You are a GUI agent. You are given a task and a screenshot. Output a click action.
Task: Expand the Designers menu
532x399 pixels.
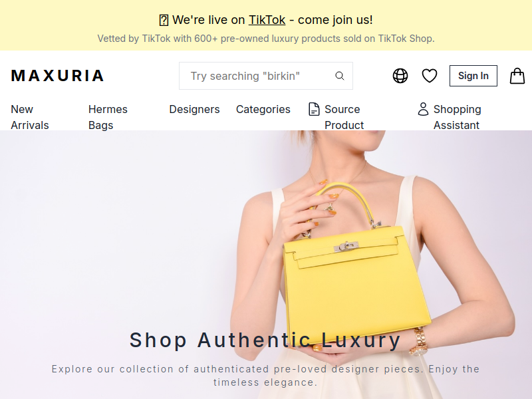(194, 109)
